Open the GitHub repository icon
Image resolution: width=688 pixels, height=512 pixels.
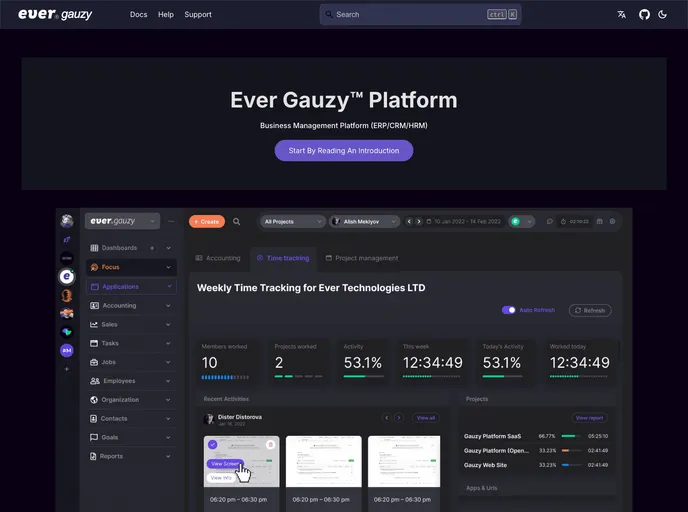pyautogui.click(x=644, y=14)
